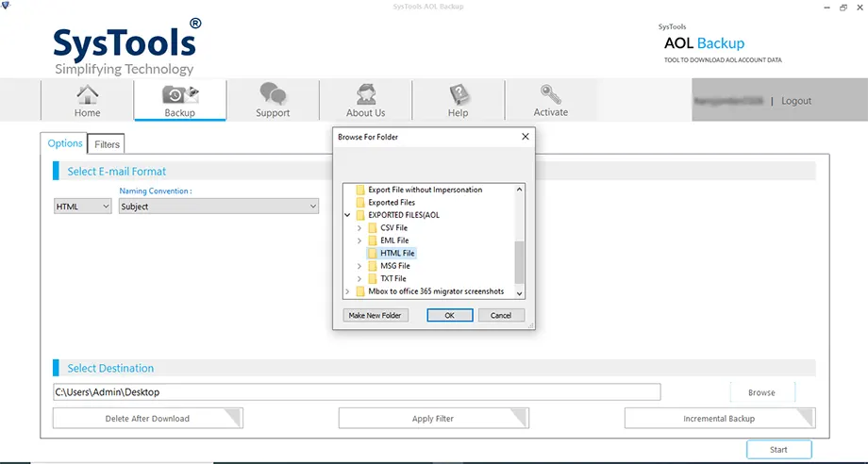Open the HTML email format dropdown

tap(82, 207)
